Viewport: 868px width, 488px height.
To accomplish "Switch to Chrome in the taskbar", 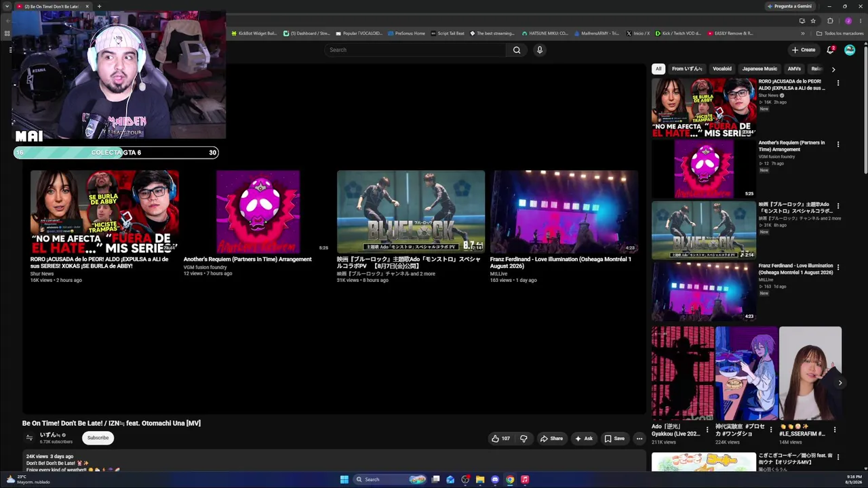I will (510, 479).
